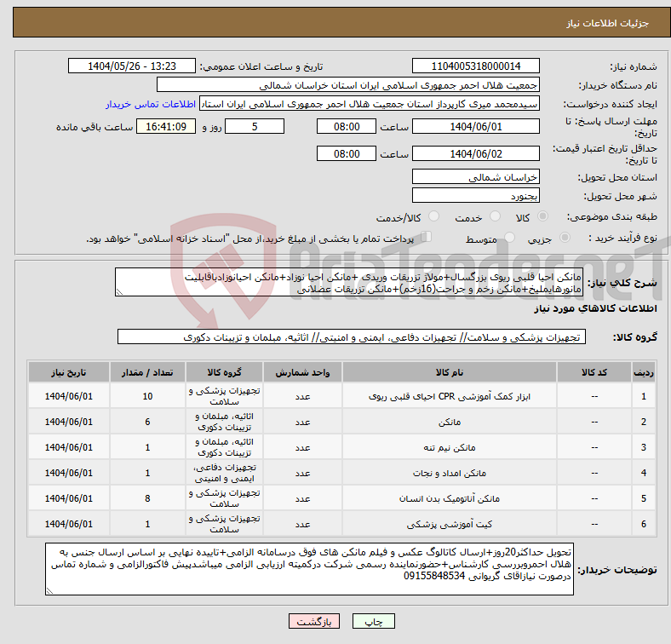
Task: Open the اطلاعات تماس خریدار contact link
Action: [151, 104]
